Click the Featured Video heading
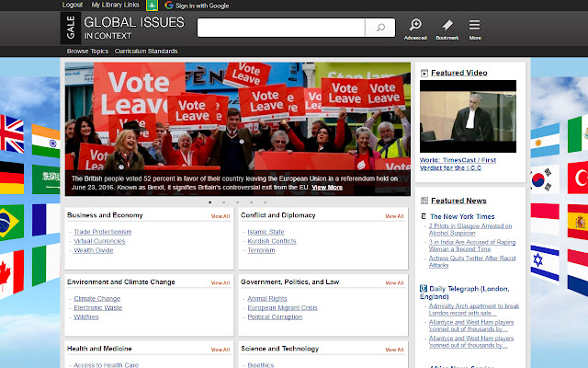Viewport: 588px width, 368px height. (459, 73)
